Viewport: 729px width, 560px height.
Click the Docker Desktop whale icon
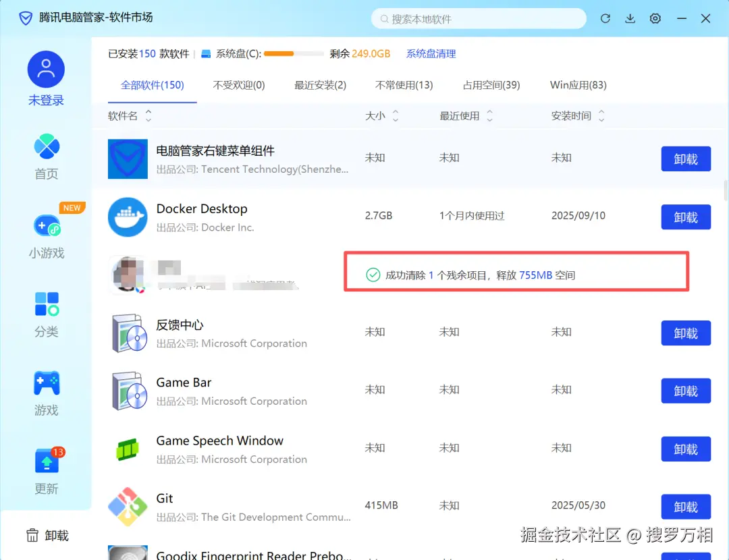128,217
